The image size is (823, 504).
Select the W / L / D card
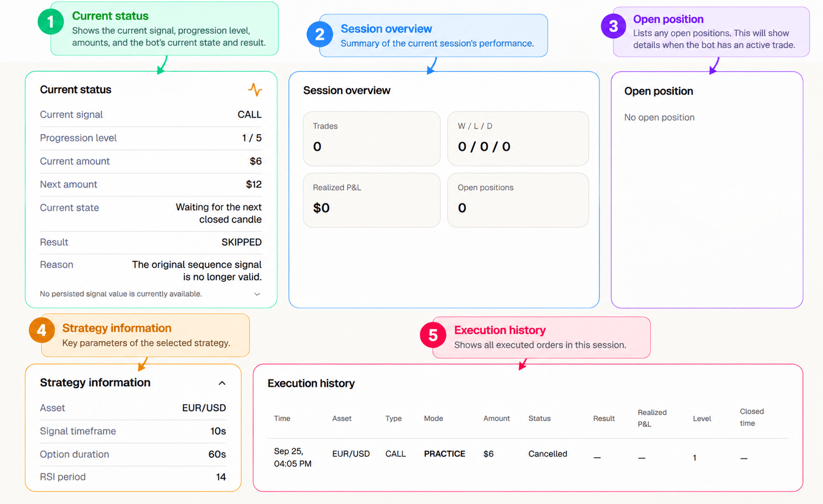click(518, 139)
